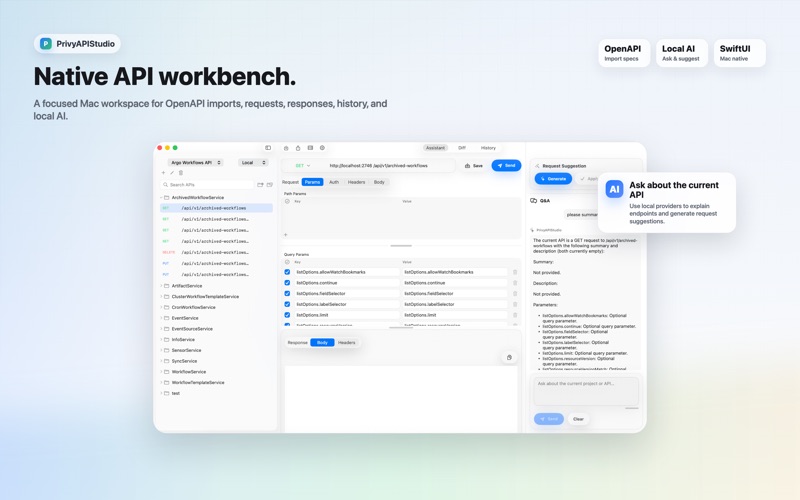Click the Save button
Viewport: 800px width, 500px height.
point(474,166)
